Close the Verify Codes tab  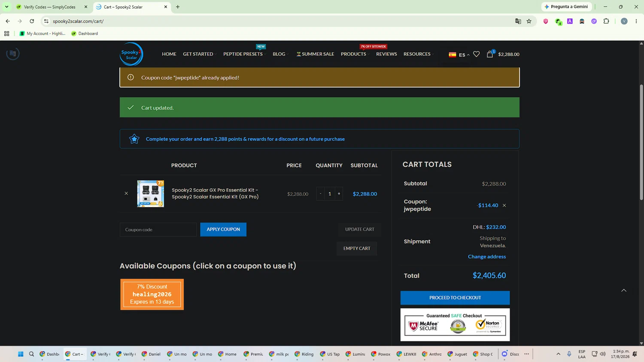click(x=86, y=7)
